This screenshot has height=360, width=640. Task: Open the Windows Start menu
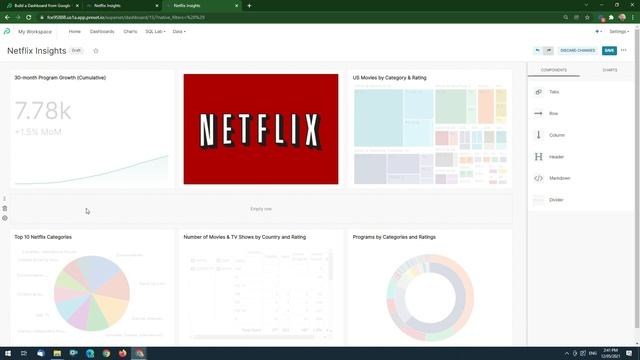(8, 353)
